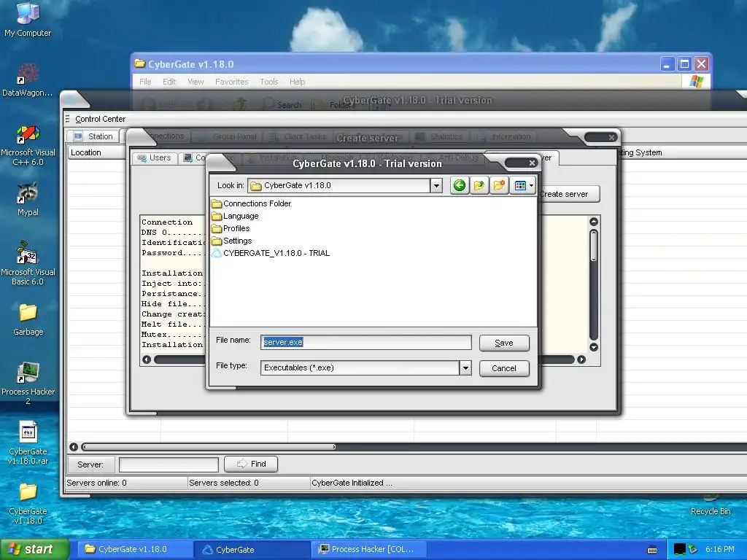Image resolution: width=747 pixels, height=560 pixels.
Task: Open Favorites menu in explorer window
Action: pos(231,82)
